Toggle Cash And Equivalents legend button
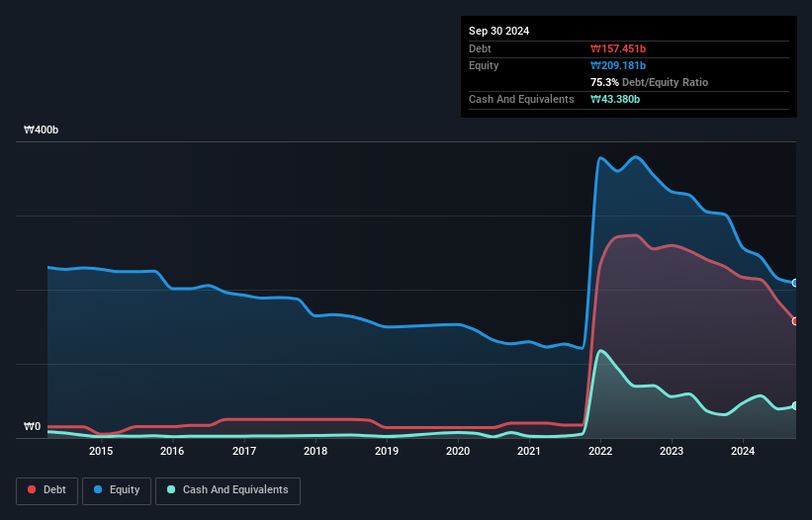 227,490
